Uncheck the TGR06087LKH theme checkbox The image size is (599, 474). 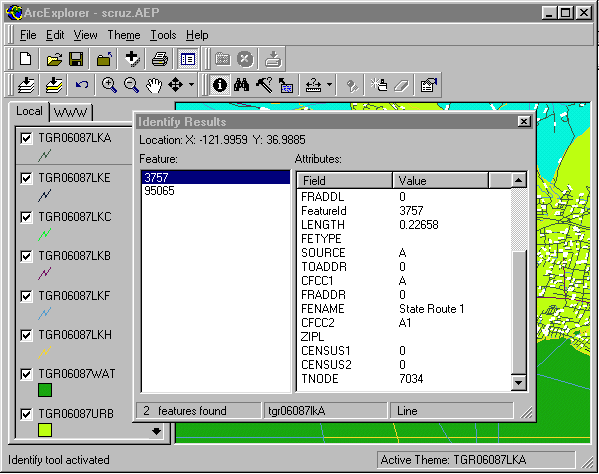tap(26, 335)
